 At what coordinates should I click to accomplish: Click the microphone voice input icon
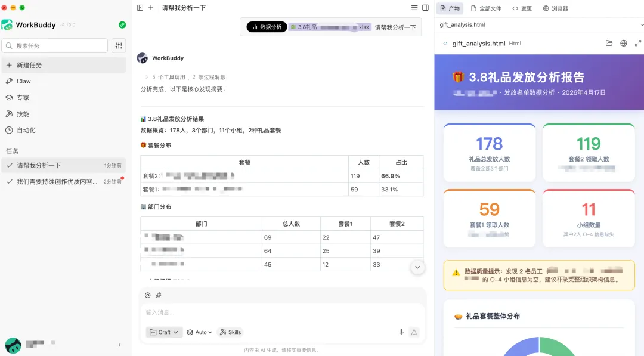pos(401,332)
